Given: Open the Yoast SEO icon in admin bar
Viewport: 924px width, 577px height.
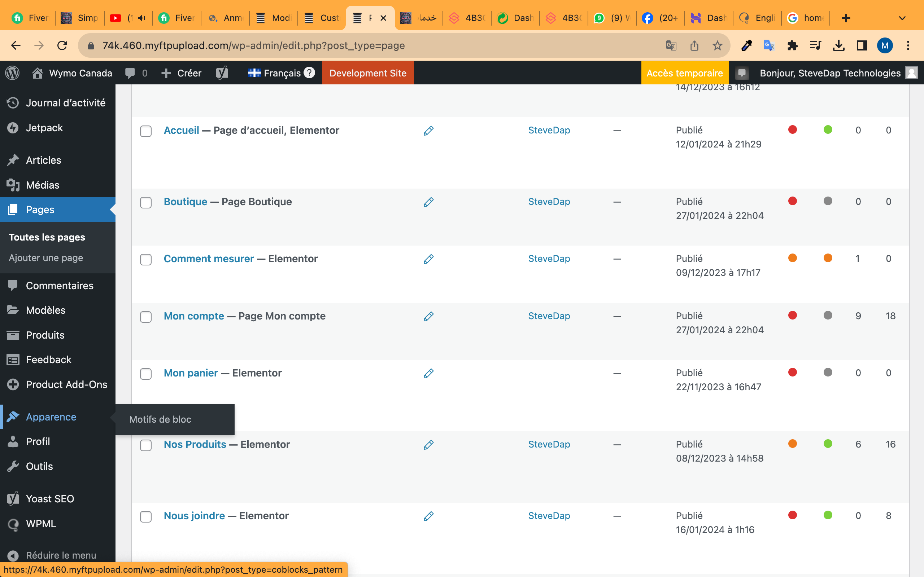Looking at the screenshot, I should point(222,73).
